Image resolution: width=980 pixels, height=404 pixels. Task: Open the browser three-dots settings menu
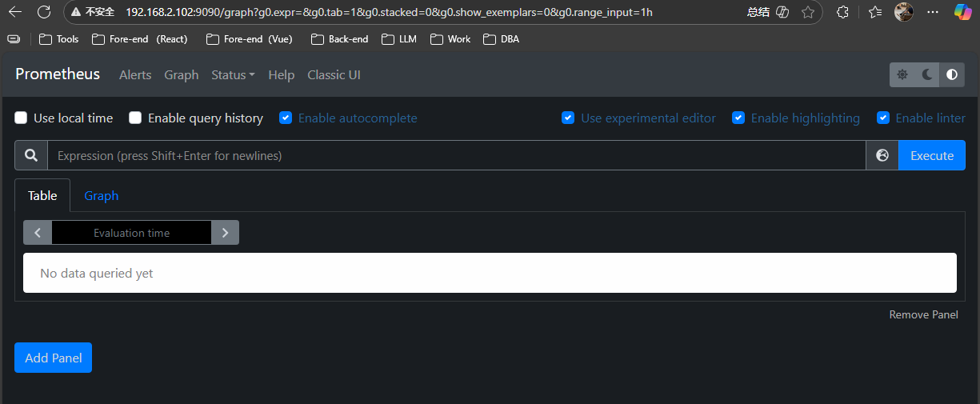pos(933,12)
